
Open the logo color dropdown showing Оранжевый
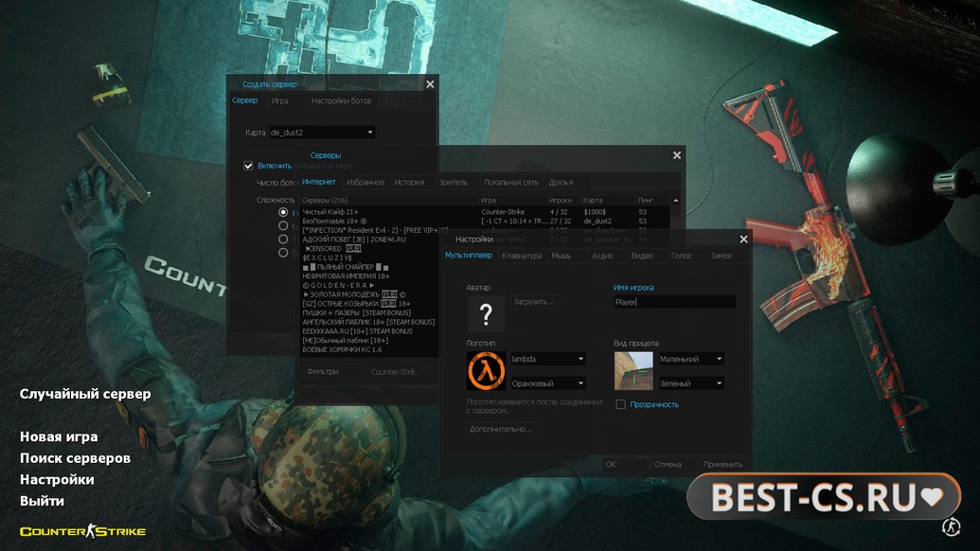547,382
